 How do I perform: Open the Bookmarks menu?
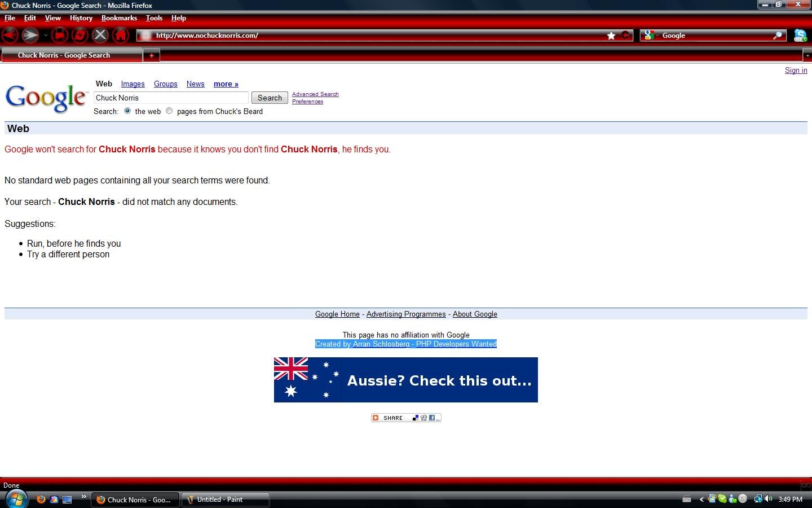click(119, 18)
